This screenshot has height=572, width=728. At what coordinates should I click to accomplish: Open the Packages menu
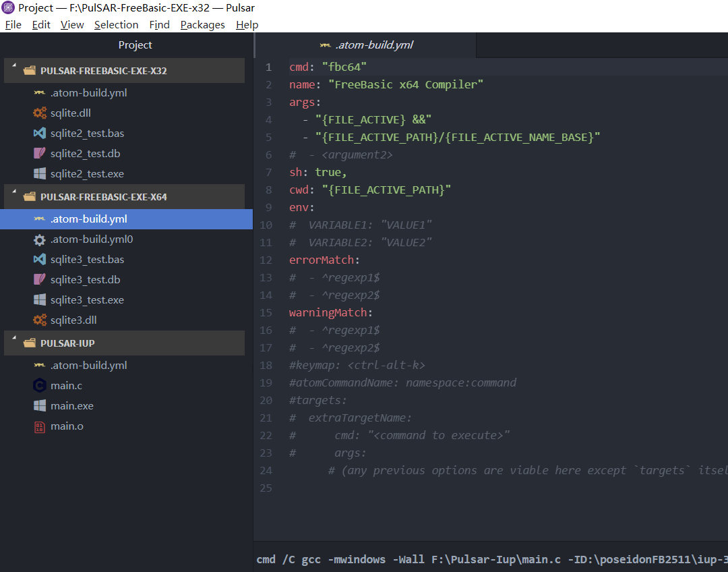coord(202,25)
